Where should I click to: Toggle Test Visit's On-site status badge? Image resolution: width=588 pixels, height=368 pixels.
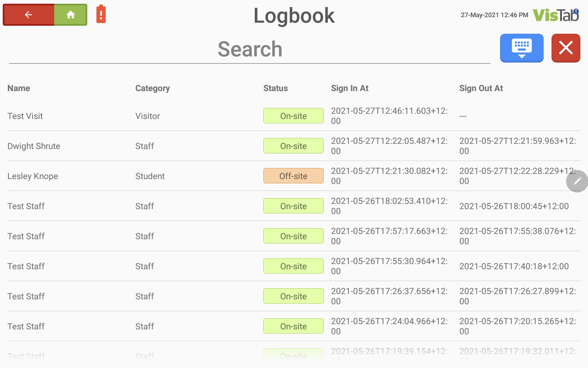293,116
